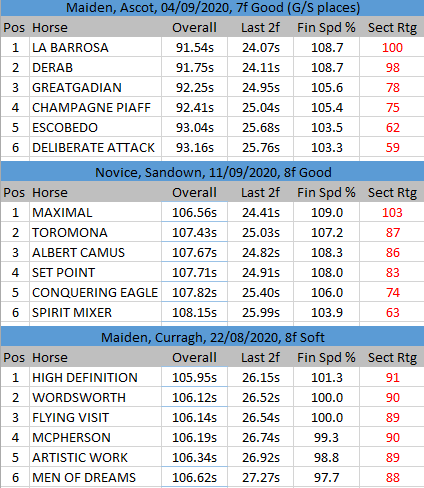Select MAXIMAL's overall time 106.56s

click(x=194, y=212)
